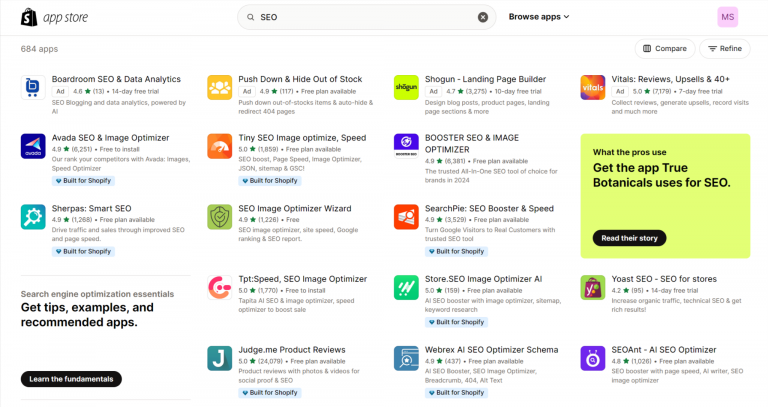The height and width of the screenshot is (407, 768).
Task: Click the '684 apps' result count
Action: coord(39,48)
